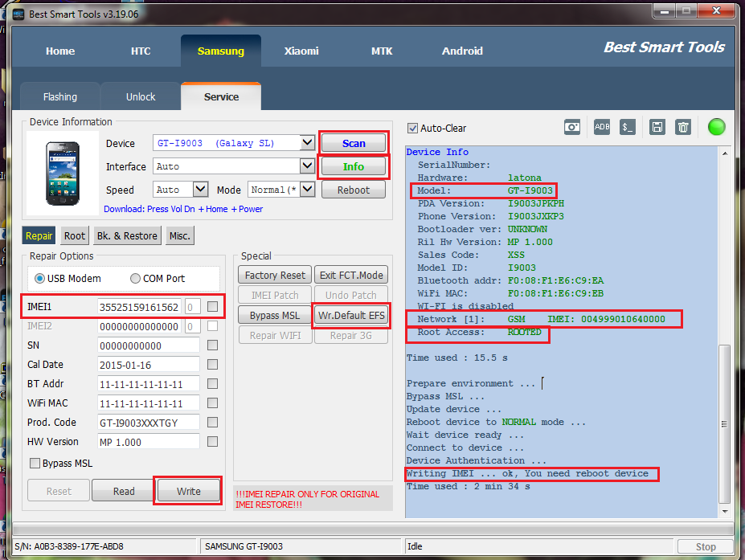Expand the Mode dropdown
This screenshot has width=745, height=560.
308,189
